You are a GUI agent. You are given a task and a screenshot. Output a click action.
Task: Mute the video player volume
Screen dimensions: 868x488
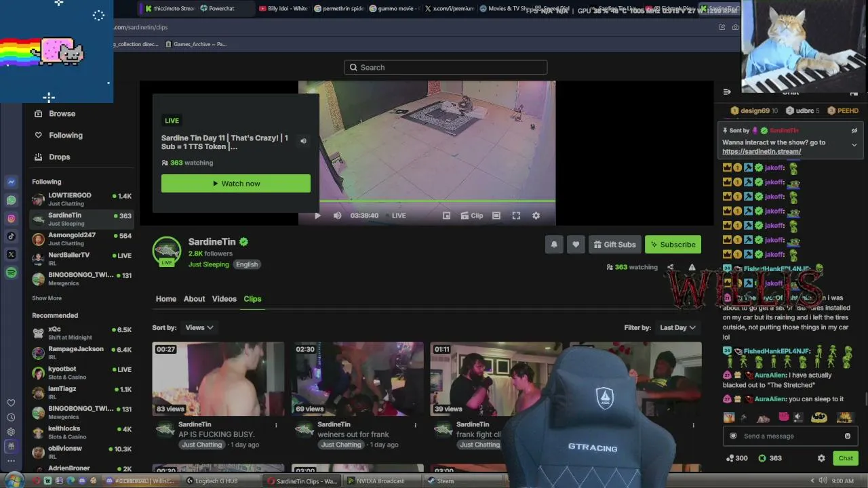pyautogui.click(x=337, y=216)
